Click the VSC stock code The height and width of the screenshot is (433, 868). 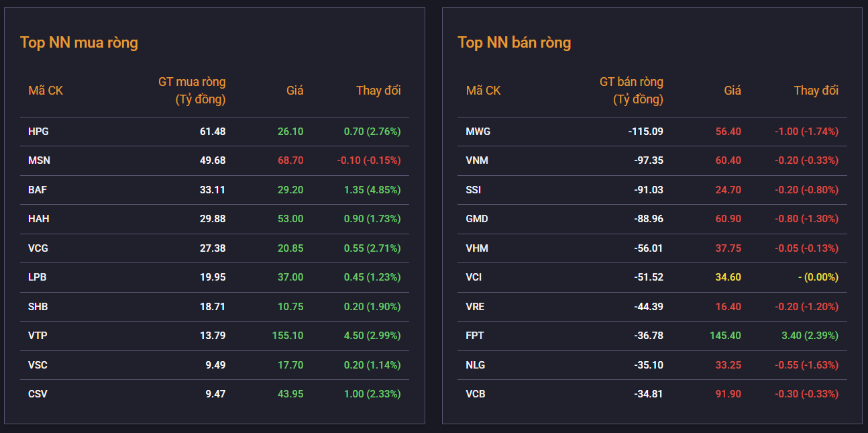(x=38, y=365)
